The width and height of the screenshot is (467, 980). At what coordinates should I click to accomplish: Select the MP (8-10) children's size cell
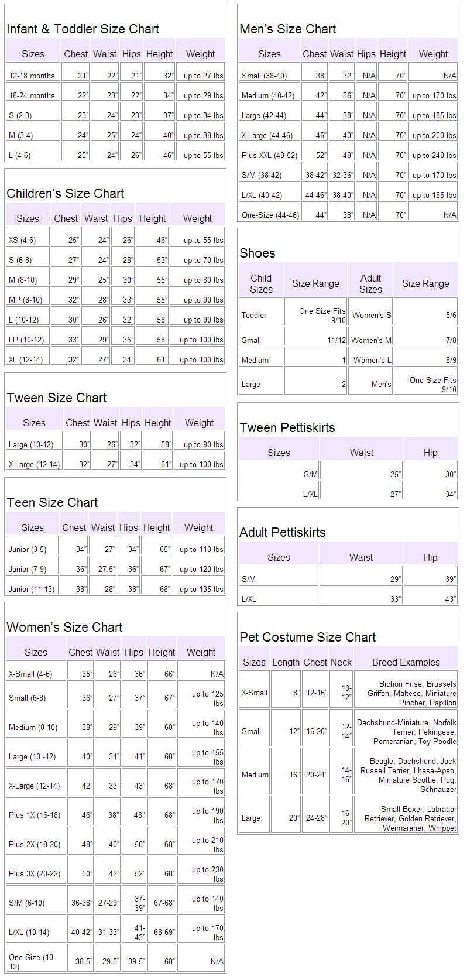[25, 300]
